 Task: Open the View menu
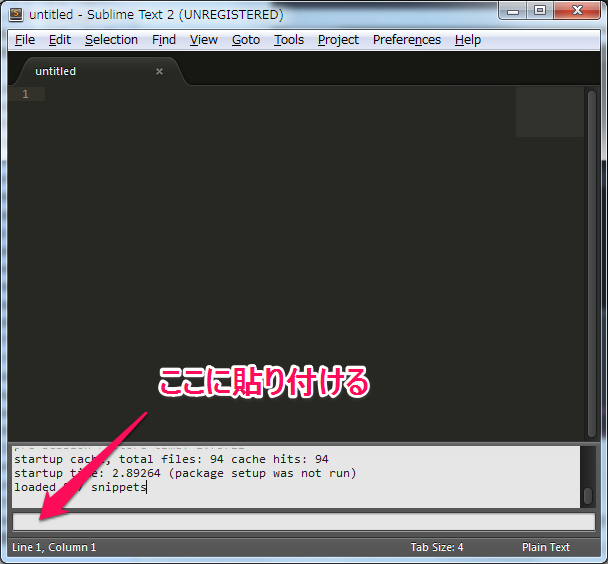click(x=204, y=40)
